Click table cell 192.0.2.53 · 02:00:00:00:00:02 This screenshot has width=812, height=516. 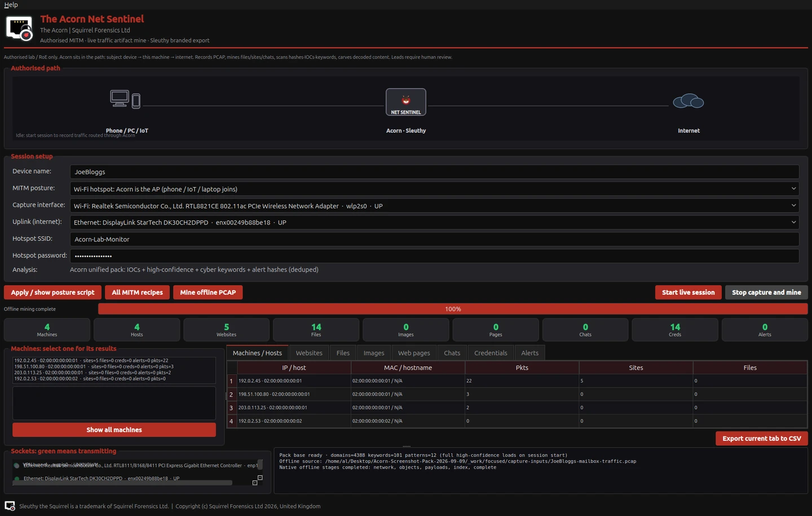[x=294, y=421]
